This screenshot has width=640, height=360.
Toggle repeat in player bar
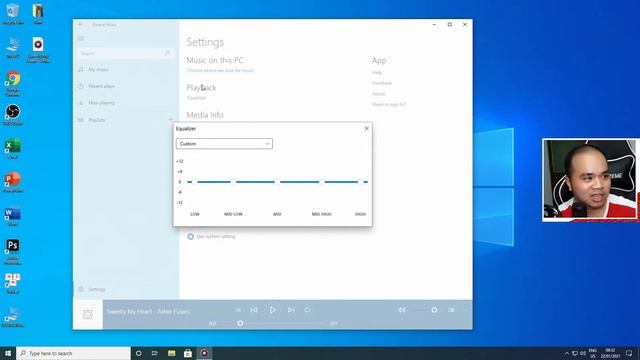coord(307,310)
